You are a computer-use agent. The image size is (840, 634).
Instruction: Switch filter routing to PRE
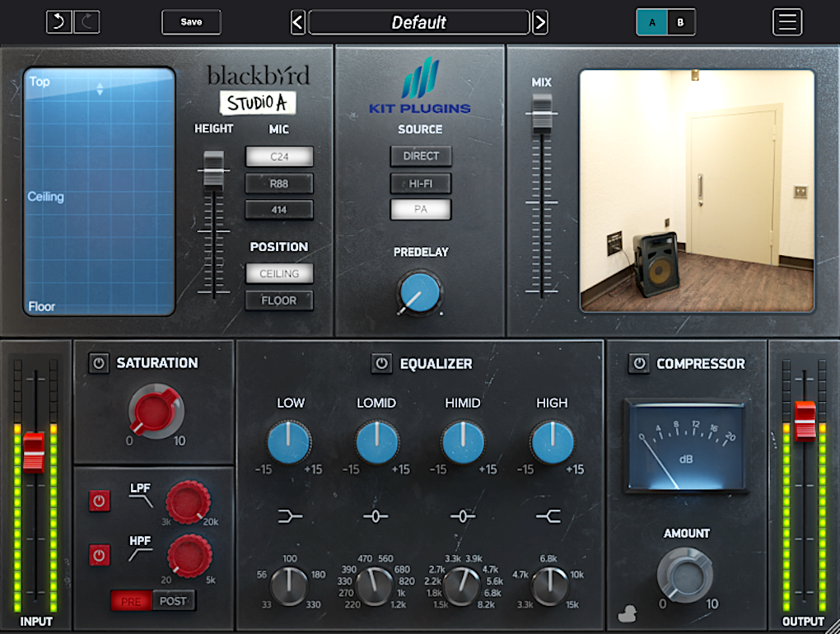click(x=128, y=601)
